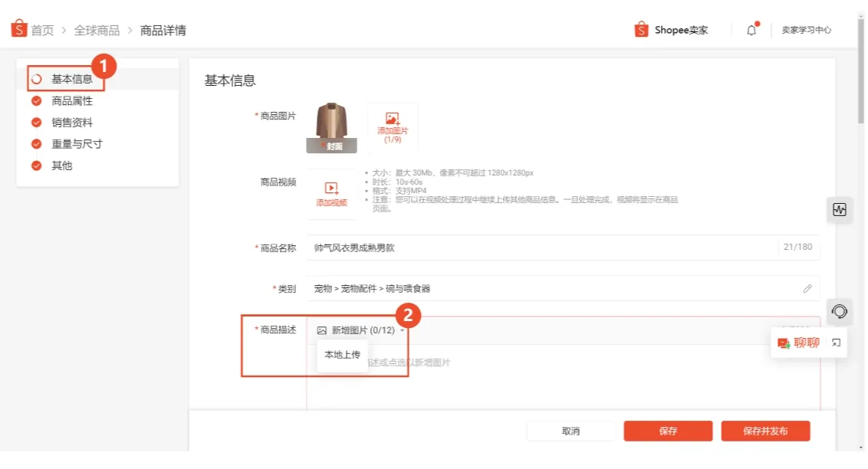Screen dimensions: 868x469
Task: Open the notification bell at top right
Action: point(751,29)
